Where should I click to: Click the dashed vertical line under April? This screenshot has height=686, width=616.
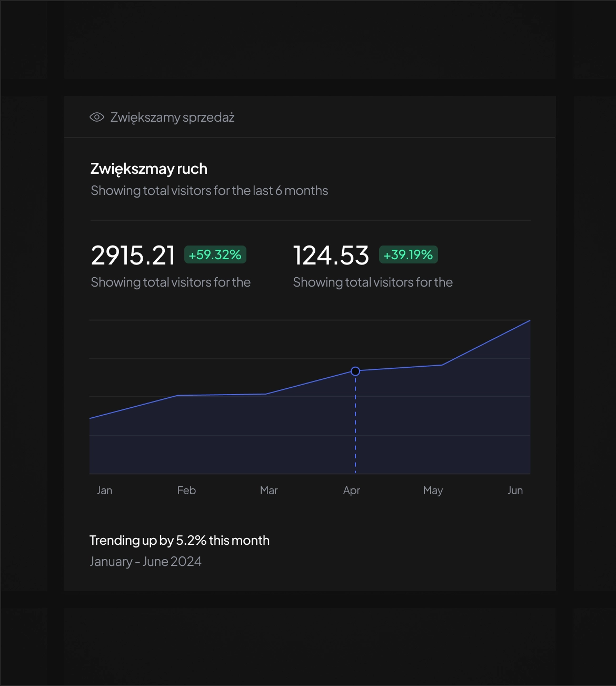pos(355,427)
